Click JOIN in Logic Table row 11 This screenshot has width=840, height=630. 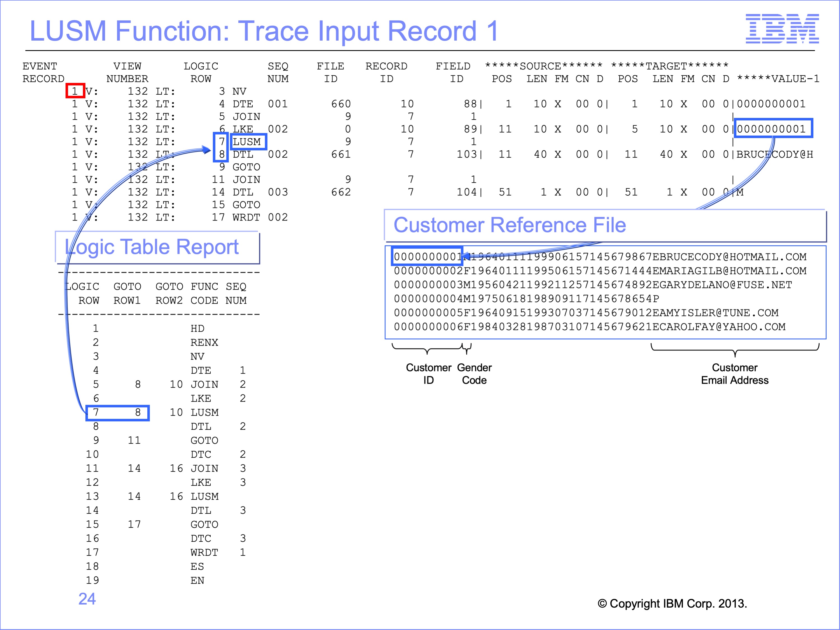point(204,469)
